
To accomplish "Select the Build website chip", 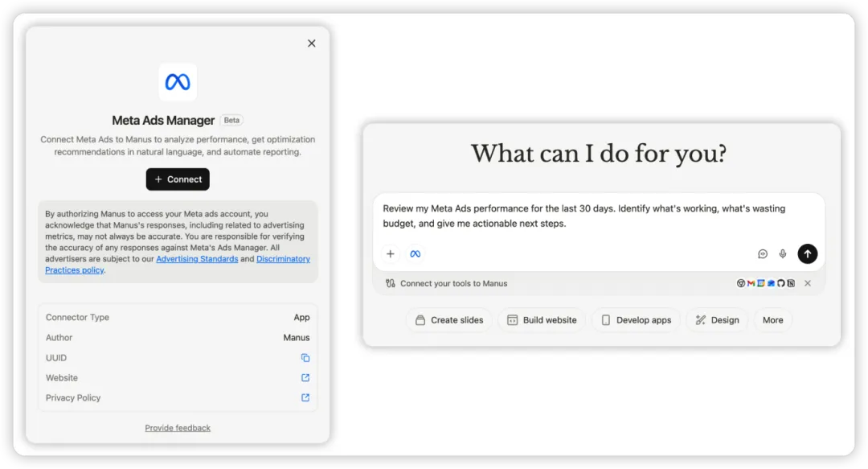I will [x=542, y=320].
